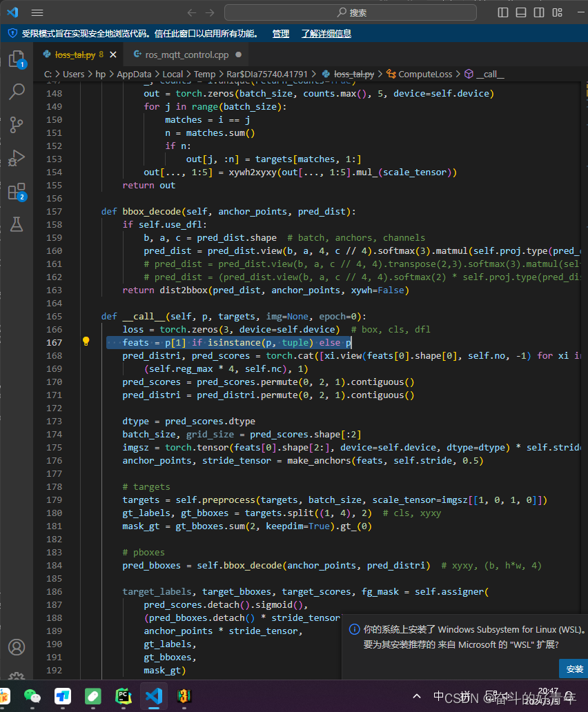Image resolution: width=588 pixels, height=712 pixels.
Task: Show hidden tray icons chevron
Action: tap(417, 696)
